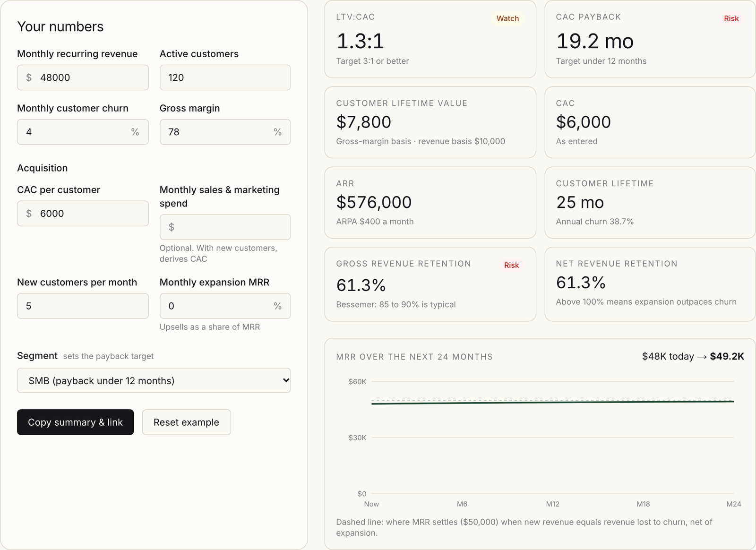The width and height of the screenshot is (756, 550).
Task: Click 'Optional. With new customers, derives CAC' hint
Action: click(x=218, y=253)
